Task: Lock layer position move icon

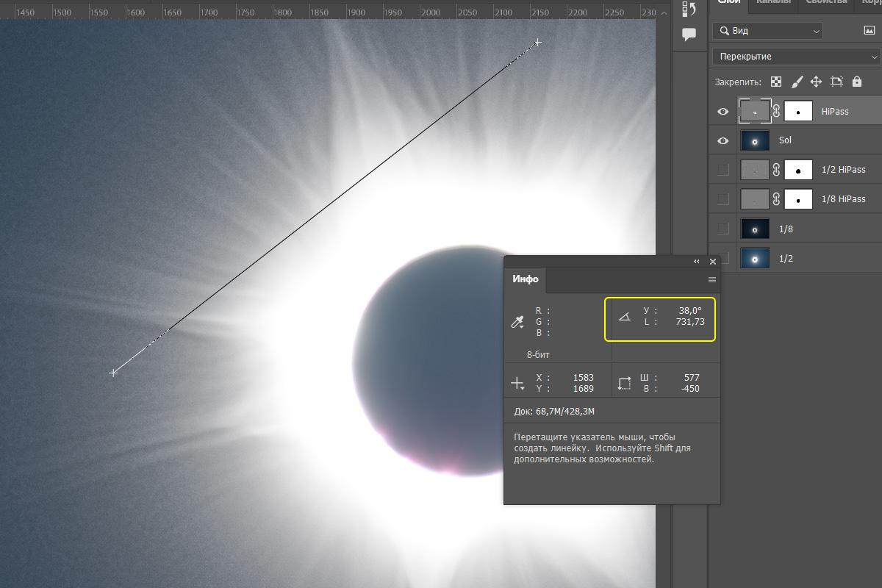Action: pyautogui.click(x=816, y=82)
